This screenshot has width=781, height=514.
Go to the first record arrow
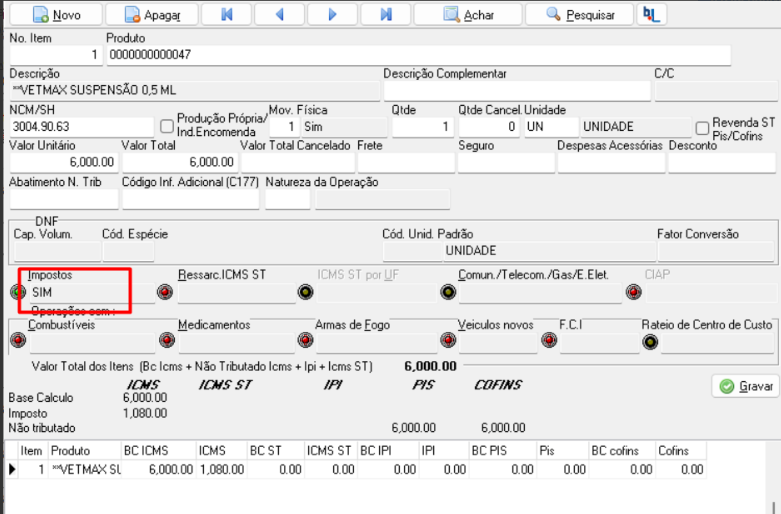[x=227, y=15]
